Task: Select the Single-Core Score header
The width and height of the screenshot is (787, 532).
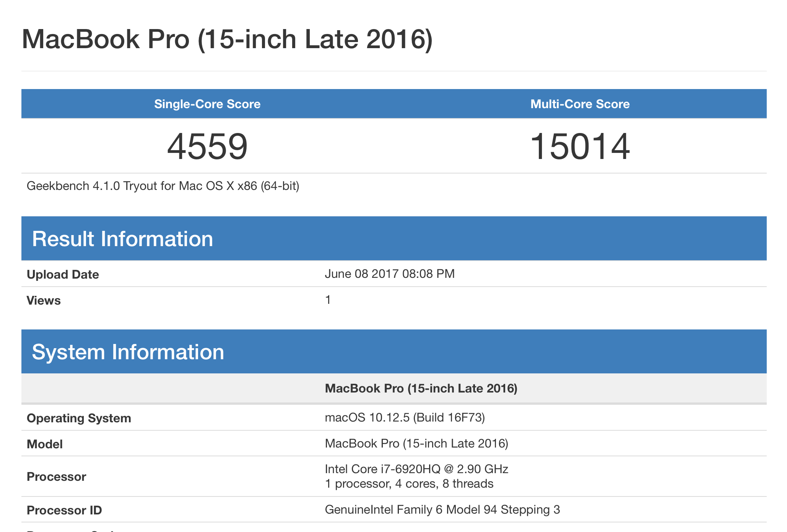Action: coord(207,104)
